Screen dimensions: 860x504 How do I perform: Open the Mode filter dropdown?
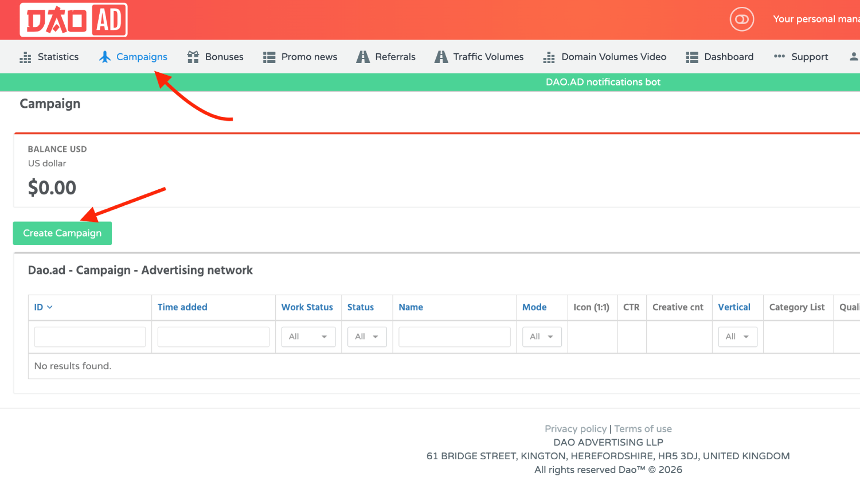click(x=542, y=337)
